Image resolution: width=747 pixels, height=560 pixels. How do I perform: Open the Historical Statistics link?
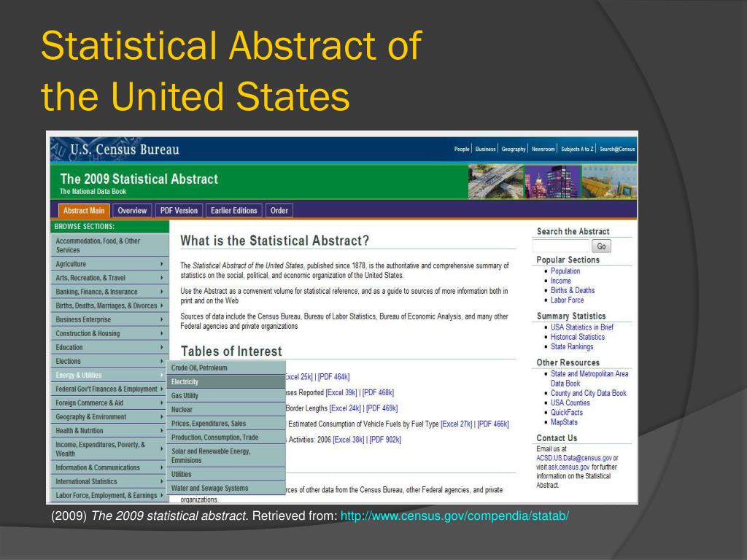(x=578, y=337)
